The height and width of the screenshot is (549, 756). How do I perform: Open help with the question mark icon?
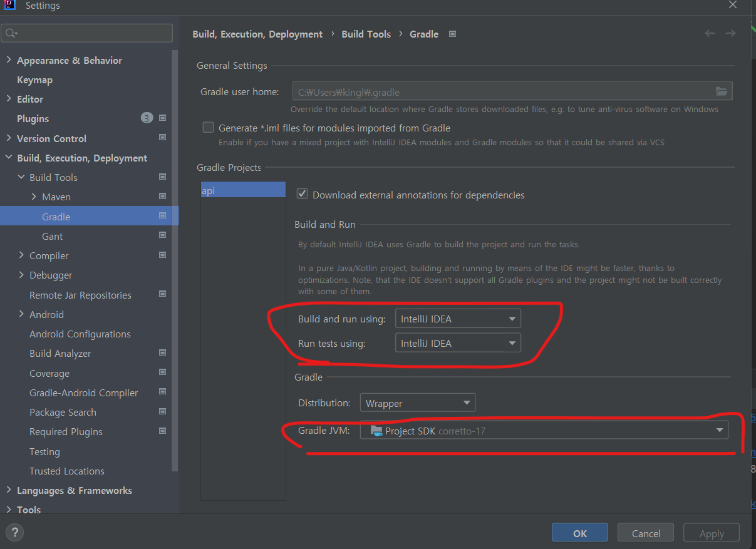point(14,533)
